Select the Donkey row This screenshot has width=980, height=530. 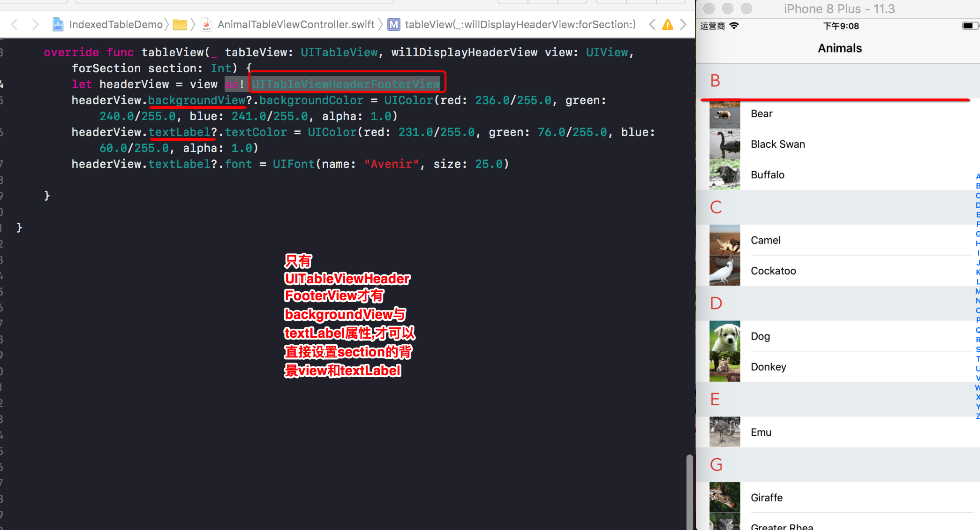pyautogui.click(x=837, y=367)
